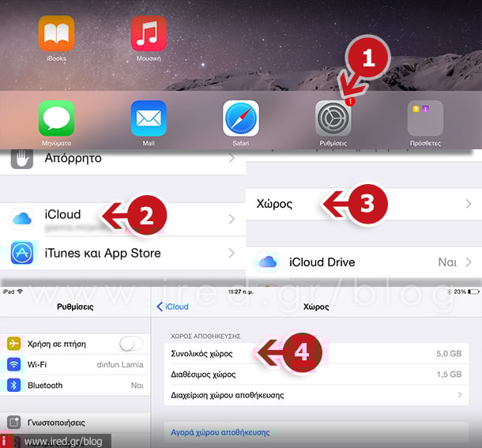
Task: Select the iCloud Drive row
Action: [364, 262]
